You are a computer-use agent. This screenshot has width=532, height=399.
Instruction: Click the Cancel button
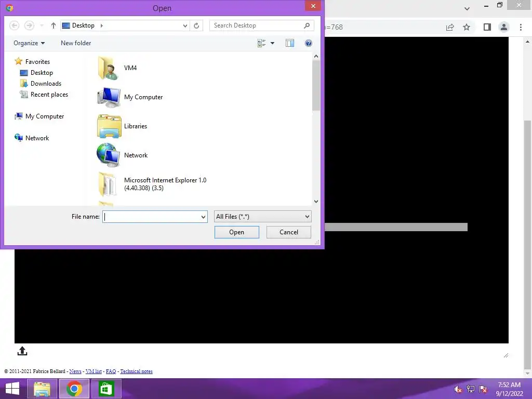point(289,232)
